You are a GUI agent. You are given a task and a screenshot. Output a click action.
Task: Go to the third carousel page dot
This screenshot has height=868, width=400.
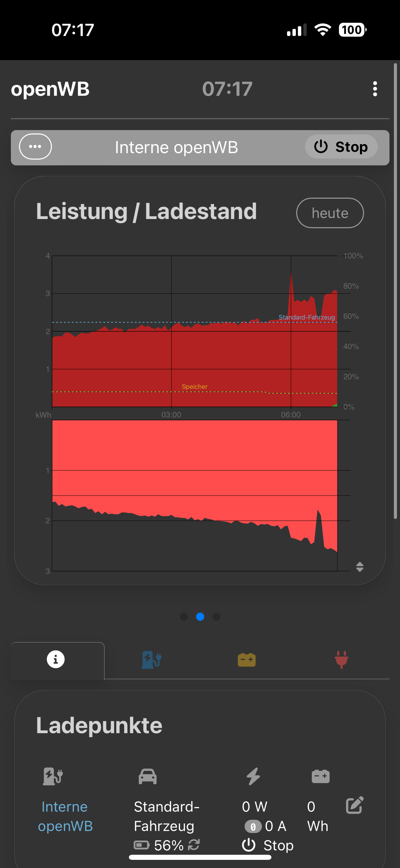click(216, 616)
